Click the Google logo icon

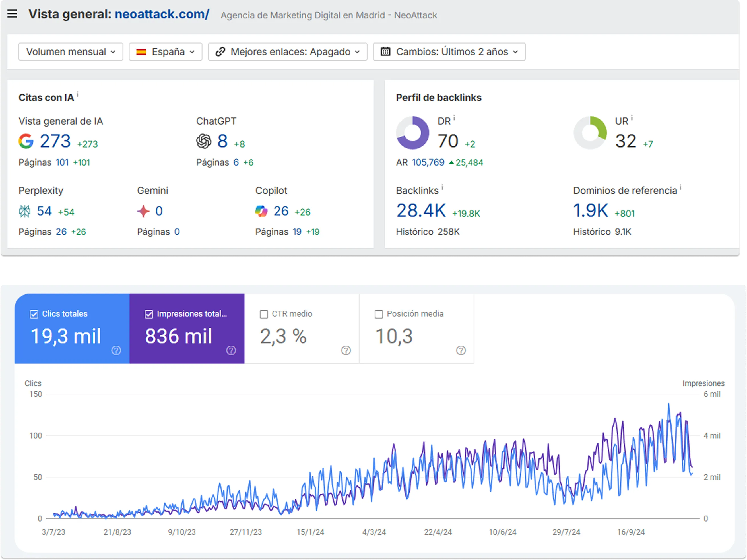click(26, 141)
